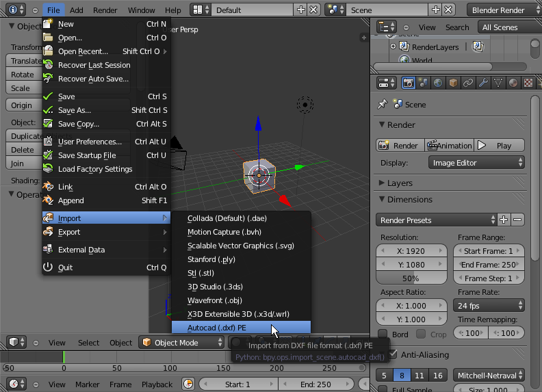The width and height of the screenshot is (542, 392).
Task: Open the Render properties camera tab
Action: click(409, 83)
